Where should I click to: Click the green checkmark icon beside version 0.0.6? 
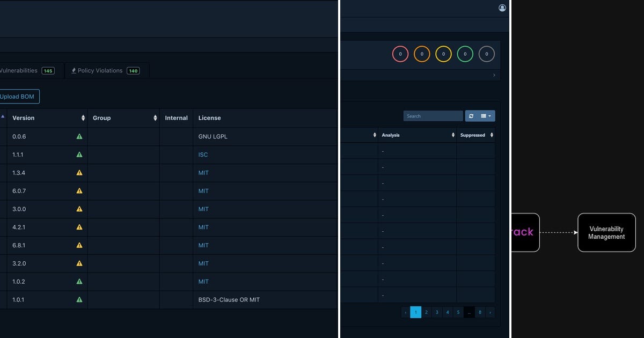click(x=79, y=136)
